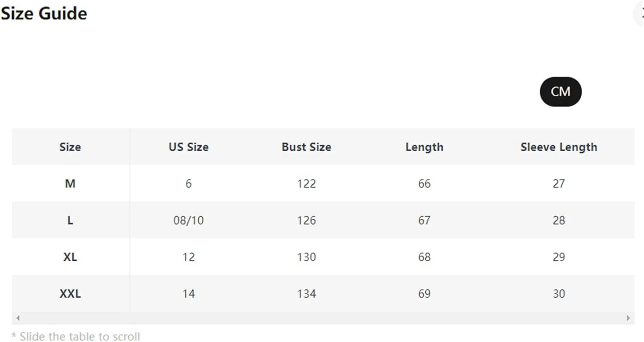
Task: Click the Size Guide heading
Action: (x=44, y=14)
